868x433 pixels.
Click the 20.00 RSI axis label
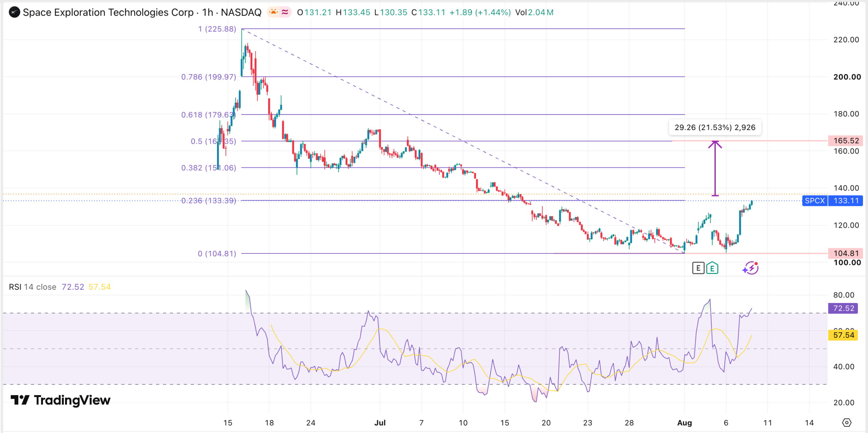844,403
